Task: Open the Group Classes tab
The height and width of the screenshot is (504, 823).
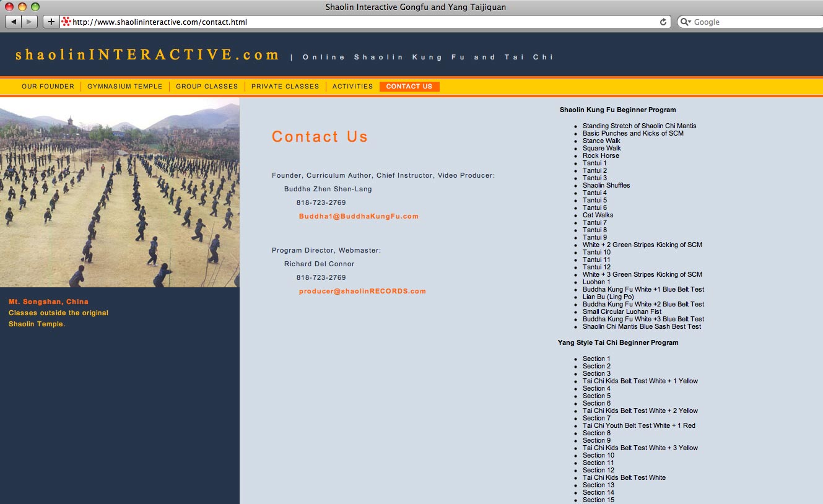Action: tap(207, 87)
